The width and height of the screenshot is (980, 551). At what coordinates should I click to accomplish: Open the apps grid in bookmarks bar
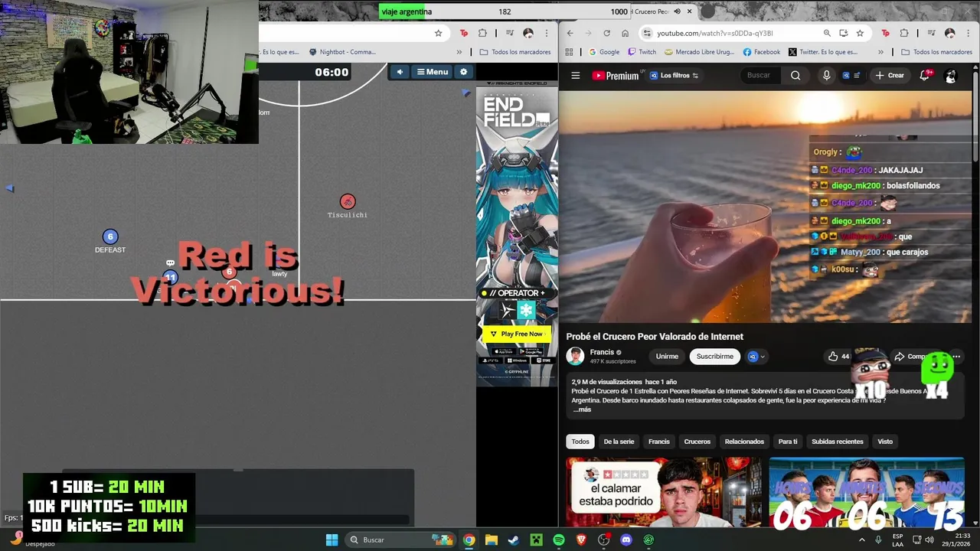pyautogui.click(x=569, y=52)
